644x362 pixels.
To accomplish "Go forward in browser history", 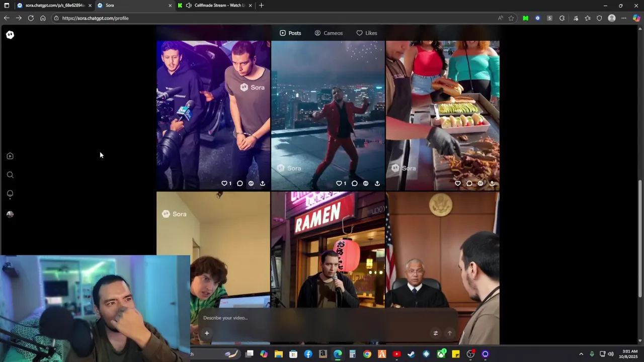I will pyautogui.click(x=19, y=18).
